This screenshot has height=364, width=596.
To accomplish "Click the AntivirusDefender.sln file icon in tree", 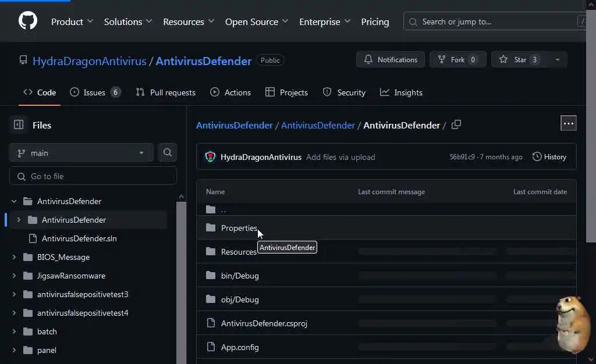I will click(33, 238).
